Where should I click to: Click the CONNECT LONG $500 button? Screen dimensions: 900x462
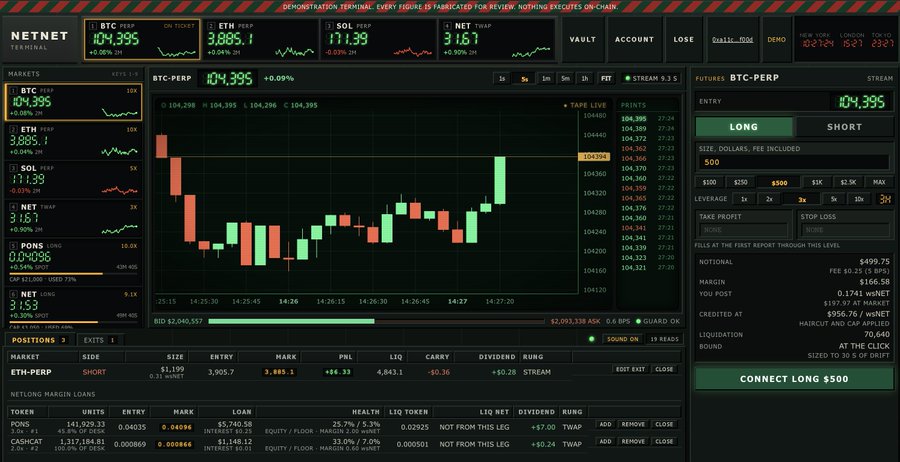tap(794, 379)
